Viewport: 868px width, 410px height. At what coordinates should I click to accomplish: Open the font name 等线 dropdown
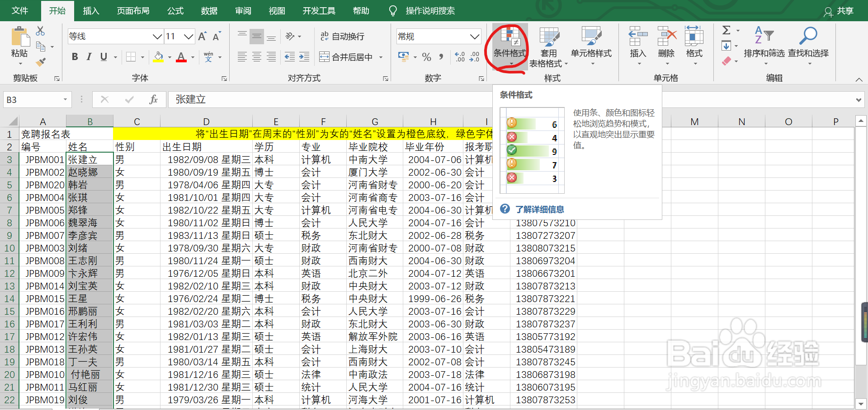click(157, 36)
